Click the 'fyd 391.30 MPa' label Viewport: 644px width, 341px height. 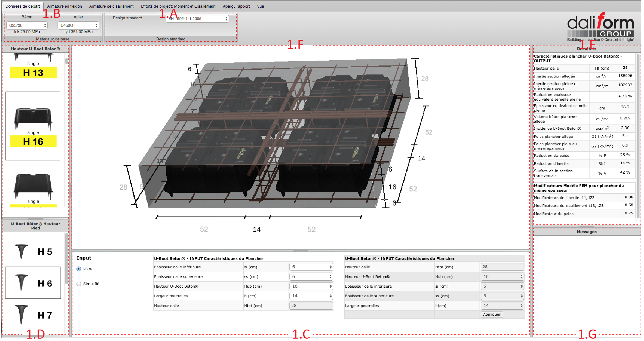click(78, 32)
